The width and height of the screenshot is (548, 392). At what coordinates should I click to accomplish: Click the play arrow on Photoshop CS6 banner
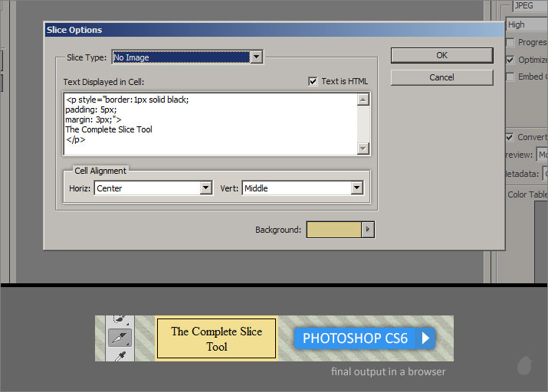pos(425,338)
